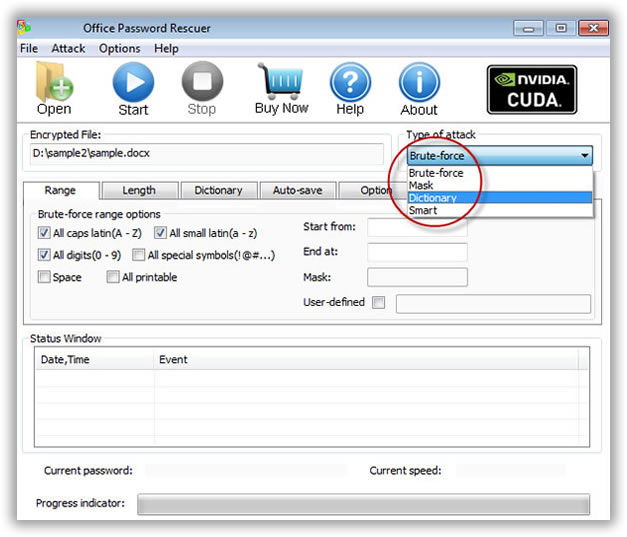Screen dimensions: 627x537
Task: Switch to the Range tab
Action: 60,190
